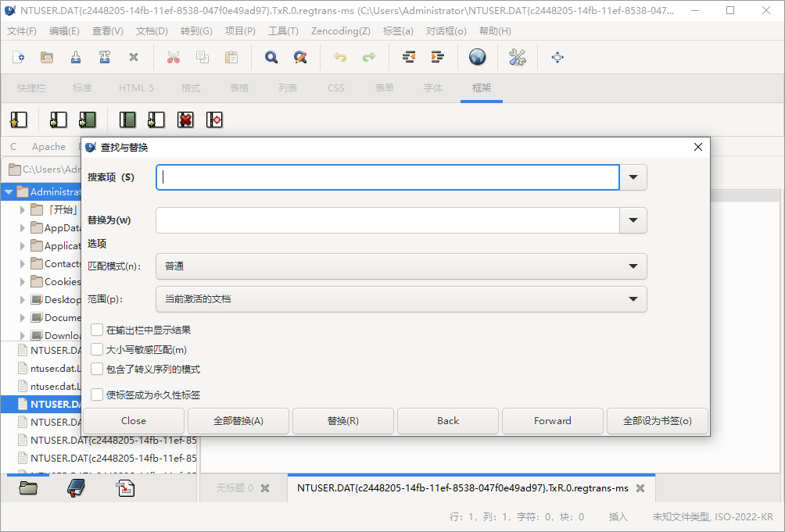The width and height of the screenshot is (785, 532).
Task: Expand the AppData folder node
Action: coord(22,228)
